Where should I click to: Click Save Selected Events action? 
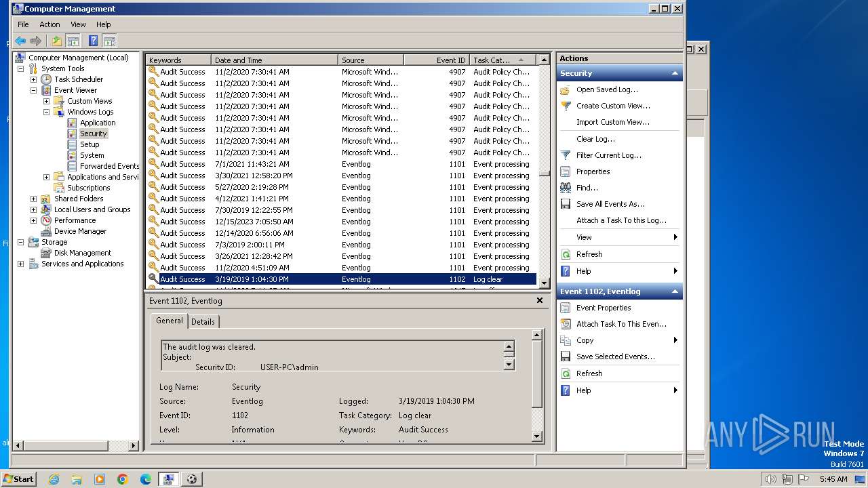click(616, 357)
